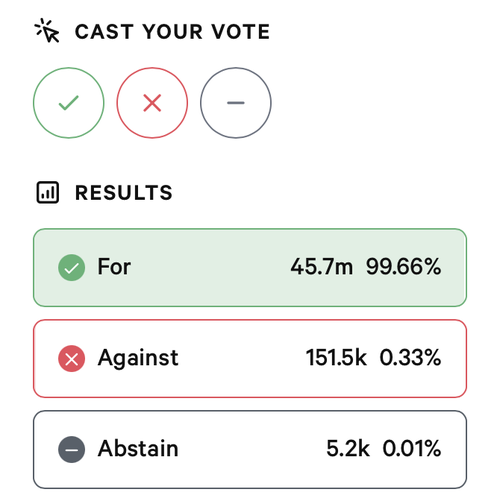Click the 0.33% Against percentage
This screenshot has height=501, width=500.
410,358
